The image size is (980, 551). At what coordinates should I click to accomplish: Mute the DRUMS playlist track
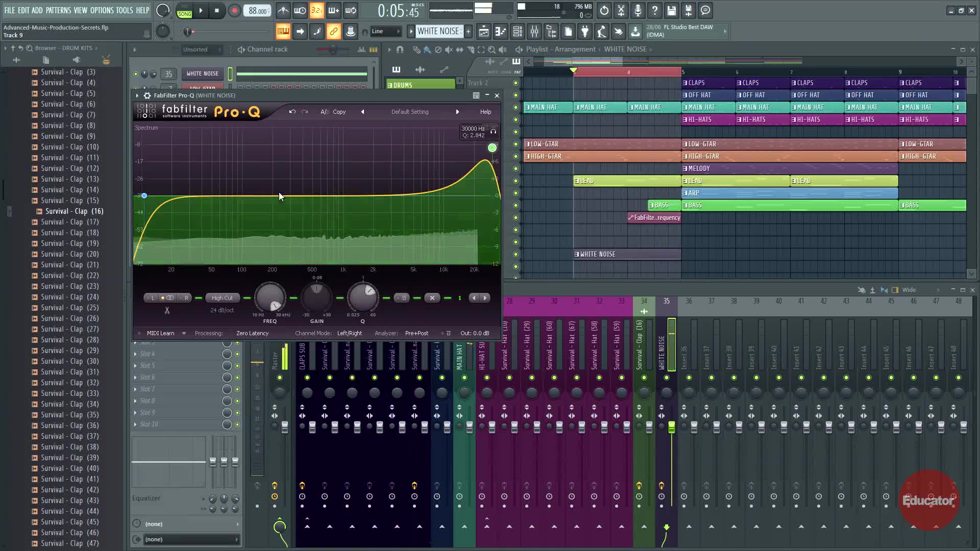(x=516, y=83)
